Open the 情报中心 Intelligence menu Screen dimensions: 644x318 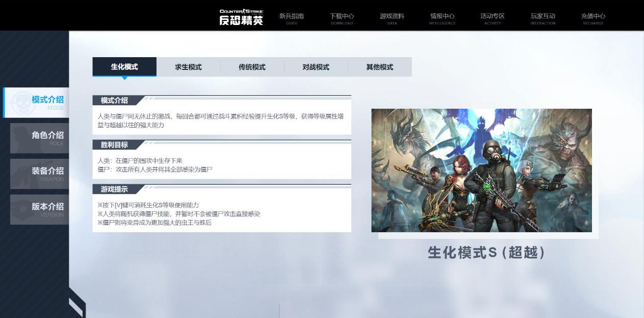(x=442, y=18)
